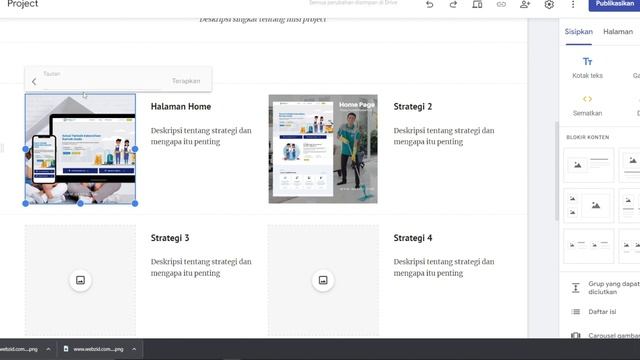Edit the Strategi 3 heading
640x360 pixels.
click(x=170, y=238)
